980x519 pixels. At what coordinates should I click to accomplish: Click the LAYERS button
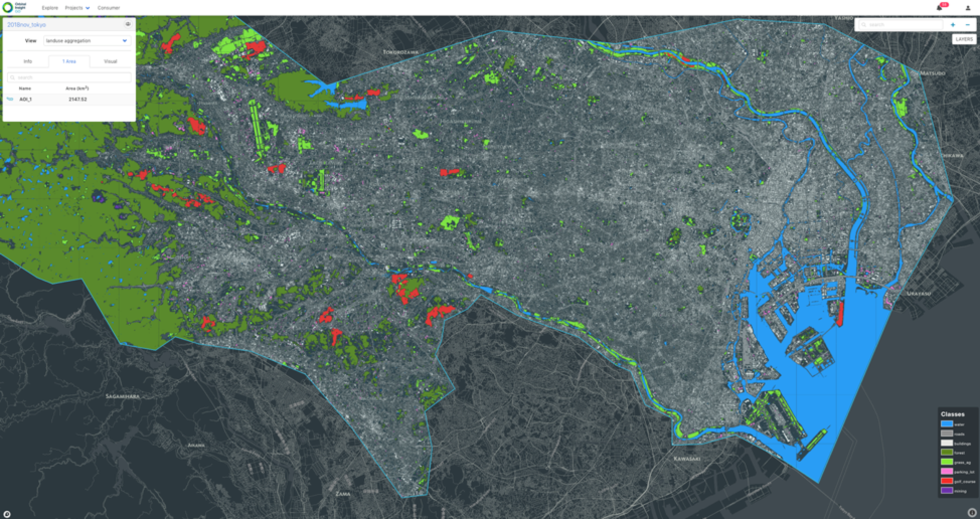[x=964, y=39]
